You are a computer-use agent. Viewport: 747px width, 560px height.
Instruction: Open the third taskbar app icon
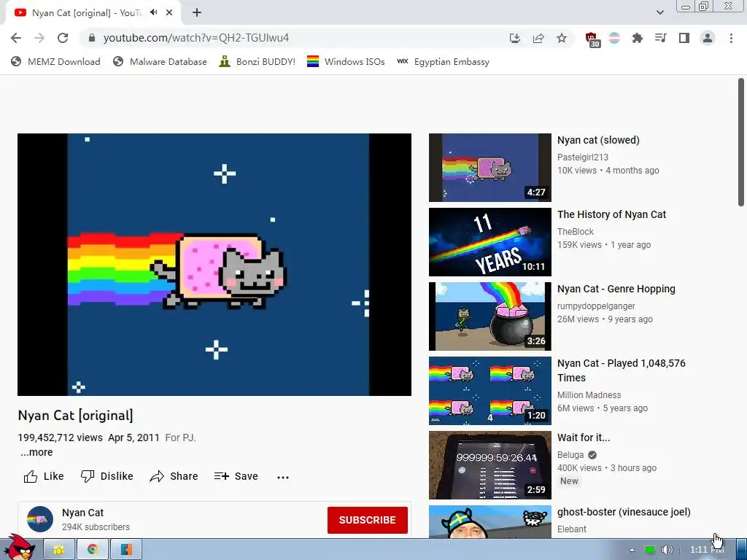[x=126, y=550]
